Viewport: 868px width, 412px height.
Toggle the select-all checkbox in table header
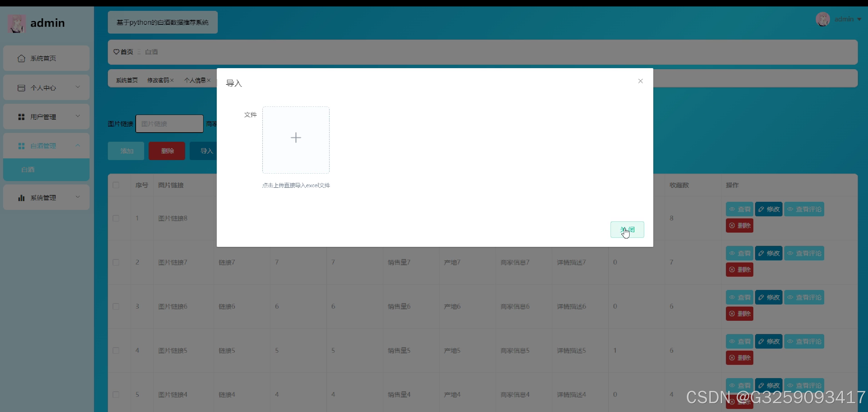116,185
